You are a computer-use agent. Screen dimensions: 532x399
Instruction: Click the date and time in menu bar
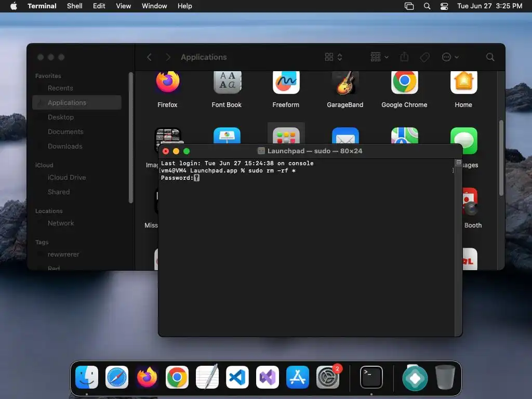[489, 6]
